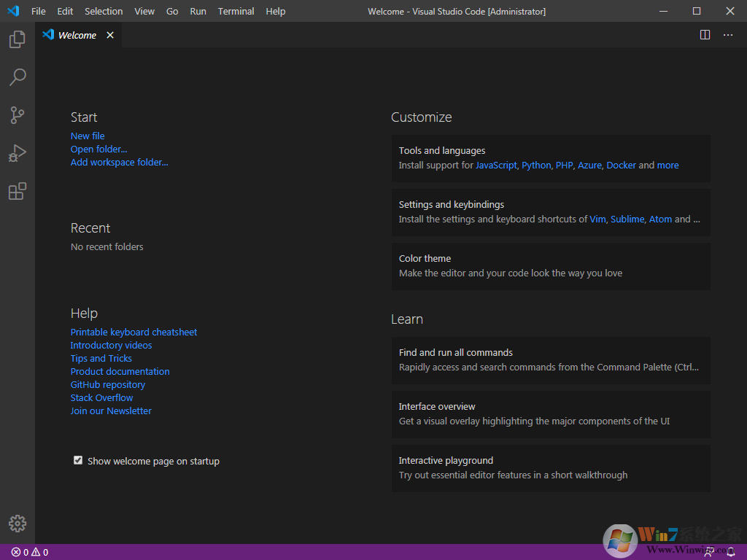The width and height of the screenshot is (747, 560).
Task: Open the Go menu
Action: tap(172, 11)
